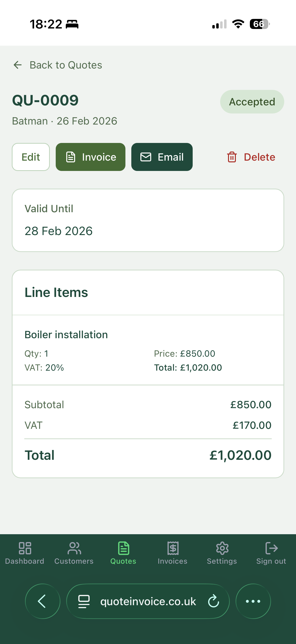The image size is (296, 644).
Task: Open the Dashboard grid icon
Action: (x=25, y=548)
